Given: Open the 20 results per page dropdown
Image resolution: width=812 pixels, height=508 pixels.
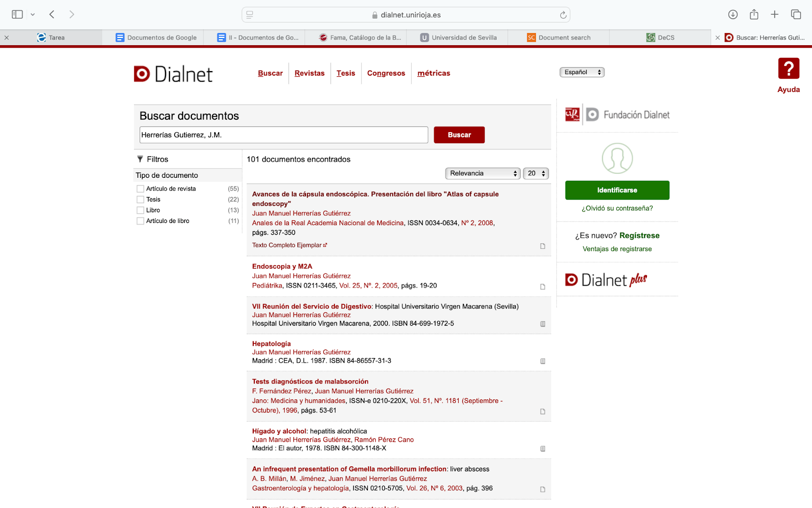Looking at the screenshot, I should click(536, 173).
